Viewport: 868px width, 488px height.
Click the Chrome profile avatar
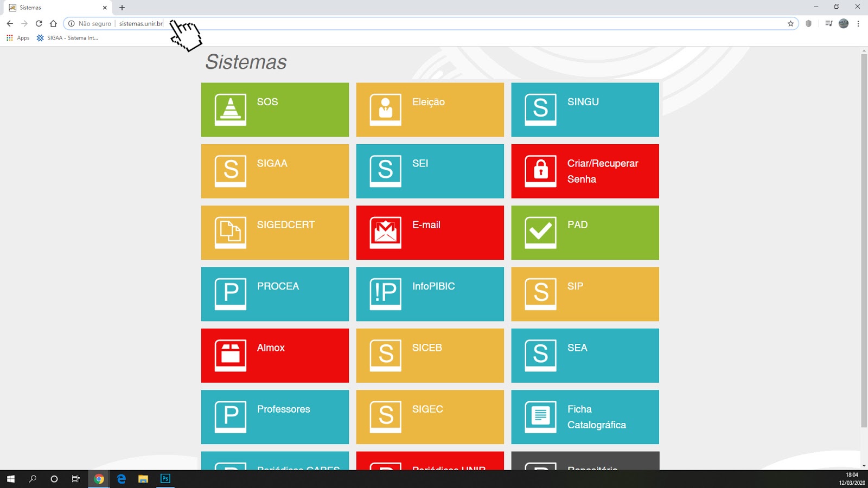844,23
